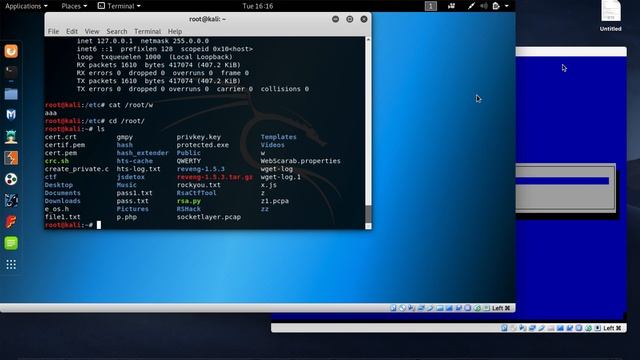Launch Armitage from the dock
640x360 pixels.
[11, 137]
